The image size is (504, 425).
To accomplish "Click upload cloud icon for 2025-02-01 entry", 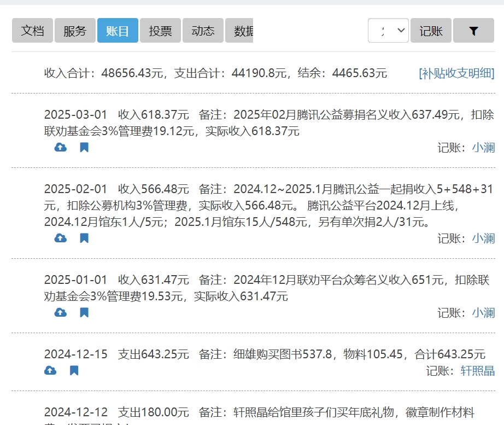I will coord(61,238).
